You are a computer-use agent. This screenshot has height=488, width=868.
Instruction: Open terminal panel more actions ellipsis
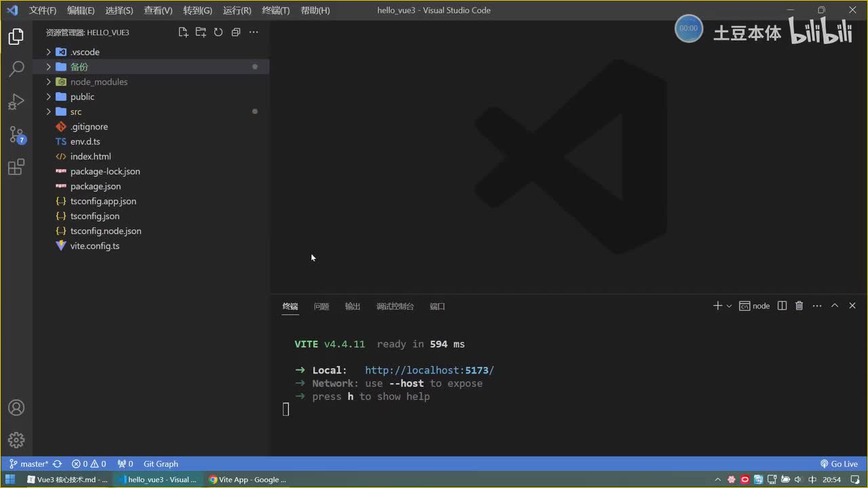point(817,306)
